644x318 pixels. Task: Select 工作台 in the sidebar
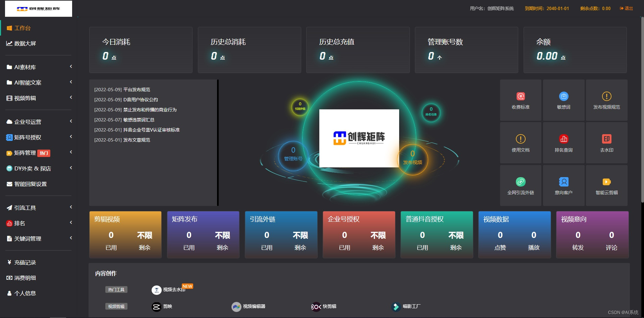tap(39, 28)
